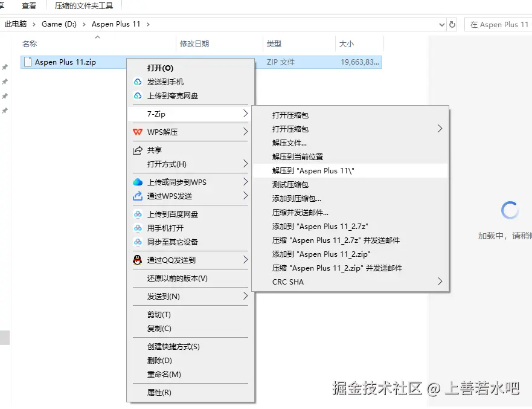Click the cloud icon beside 发送到手机
This screenshot has height=409, width=532.
(138, 82)
